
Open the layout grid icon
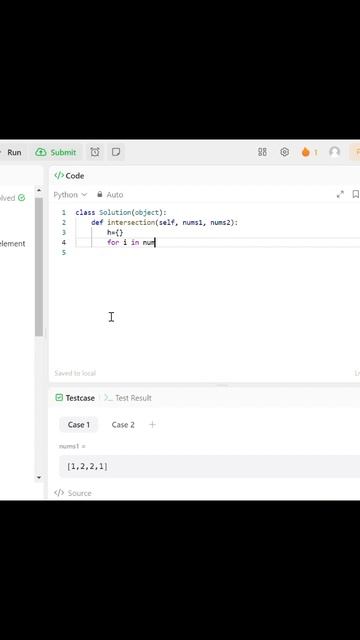click(262, 152)
